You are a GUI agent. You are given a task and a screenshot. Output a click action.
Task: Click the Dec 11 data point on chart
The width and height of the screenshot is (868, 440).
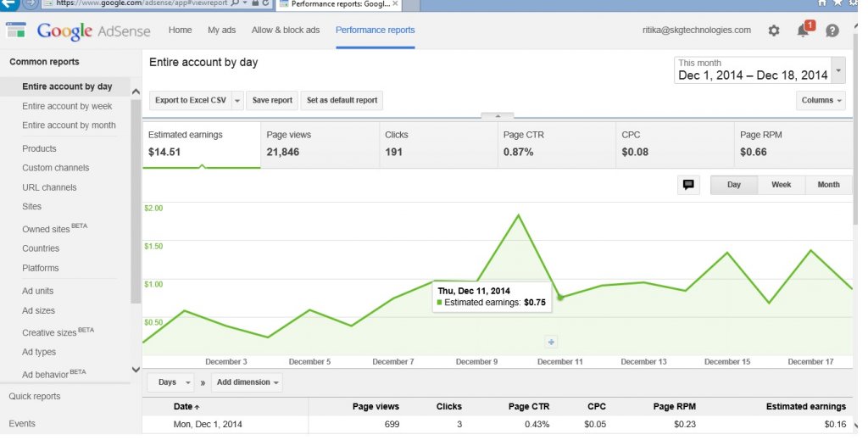click(x=559, y=298)
